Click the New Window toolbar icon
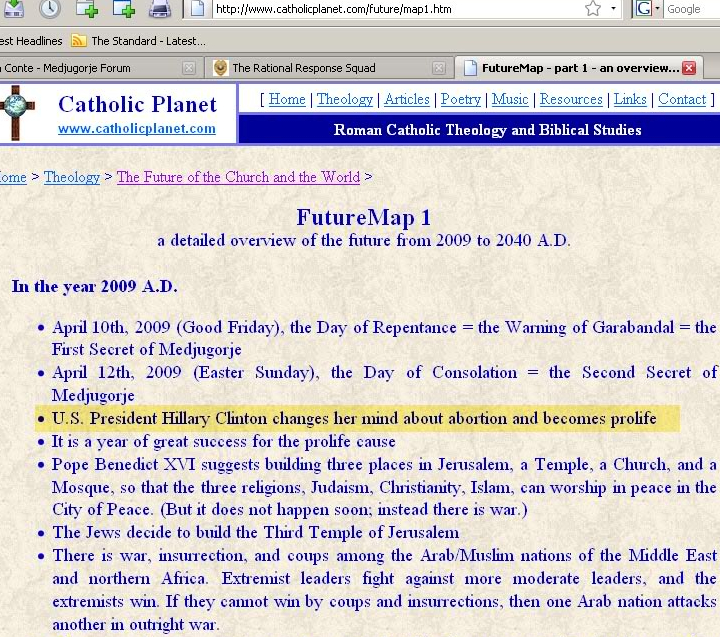Screen dimensions: 720x637 [124, 8]
